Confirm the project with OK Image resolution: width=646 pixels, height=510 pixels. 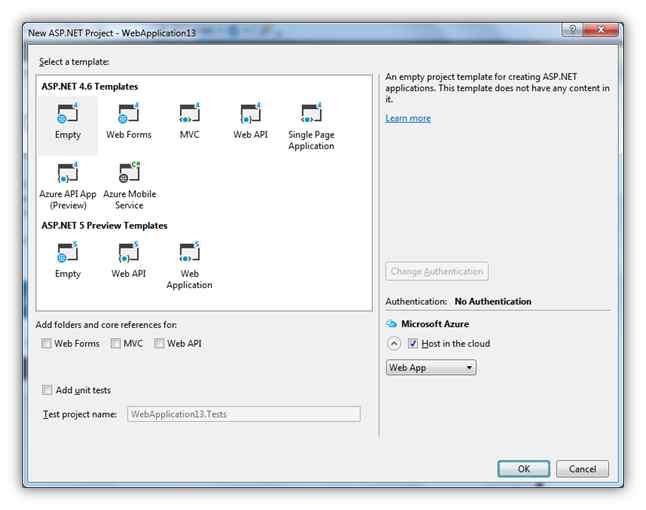click(x=524, y=469)
